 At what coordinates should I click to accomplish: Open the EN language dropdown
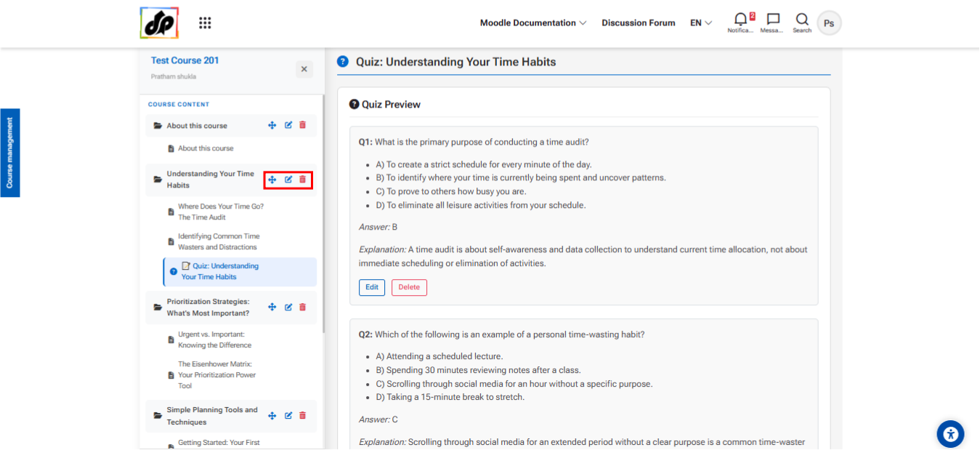pos(701,23)
